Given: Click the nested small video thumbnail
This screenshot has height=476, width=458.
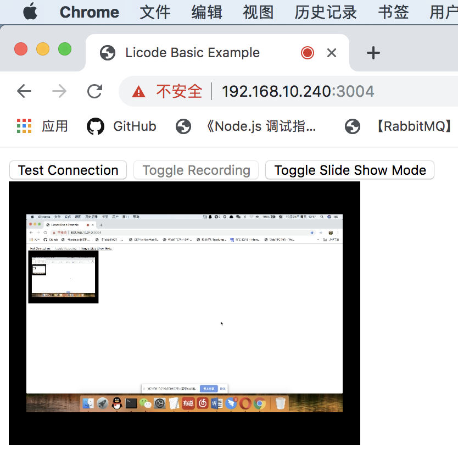Looking at the screenshot, I should point(63,277).
